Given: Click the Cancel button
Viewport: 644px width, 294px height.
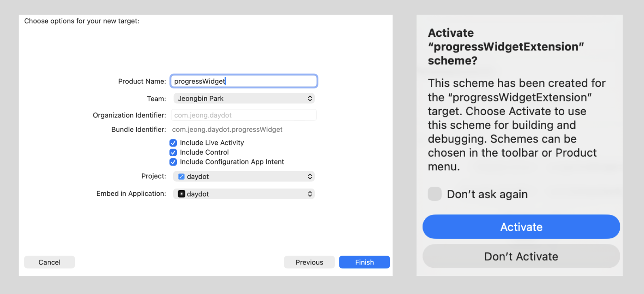Looking at the screenshot, I should click(49, 262).
